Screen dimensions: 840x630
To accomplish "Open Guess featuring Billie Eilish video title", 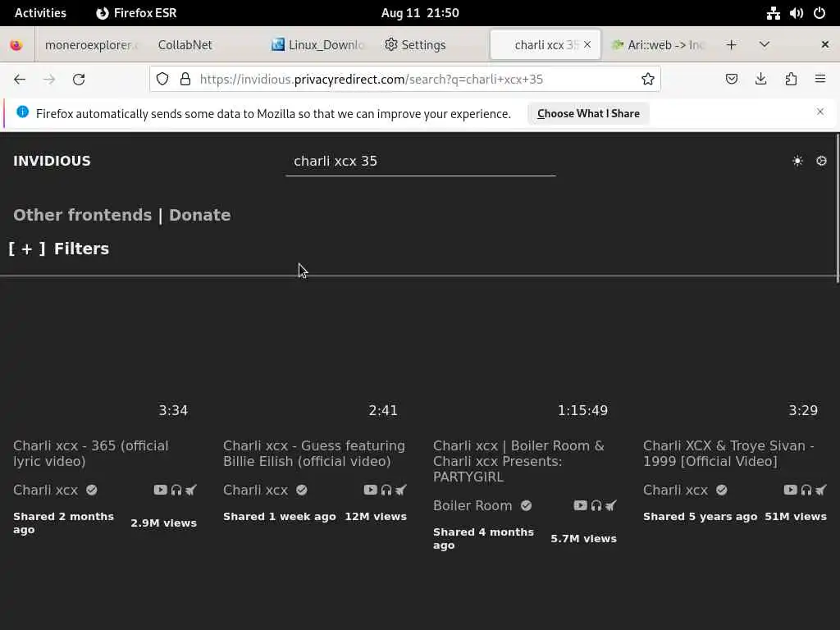I will pyautogui.click(x=314, y=453).
